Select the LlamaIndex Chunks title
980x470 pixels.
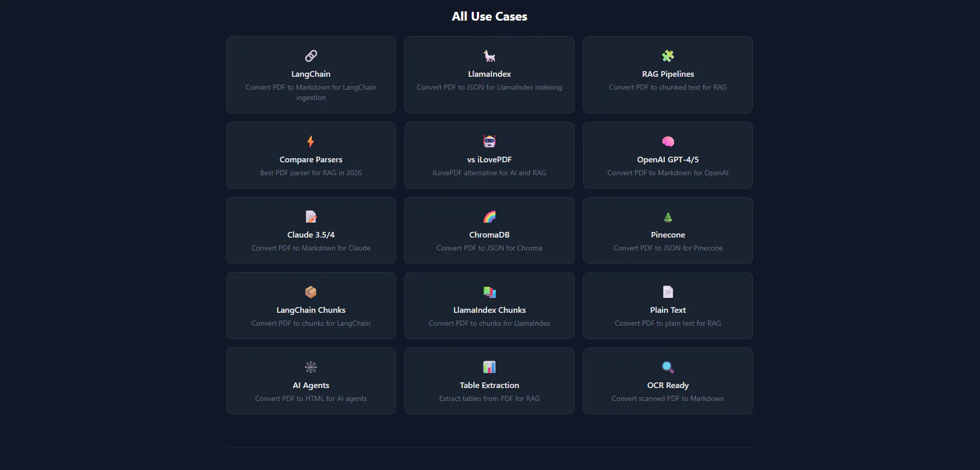pyautogui.click(x=489, y=310)
